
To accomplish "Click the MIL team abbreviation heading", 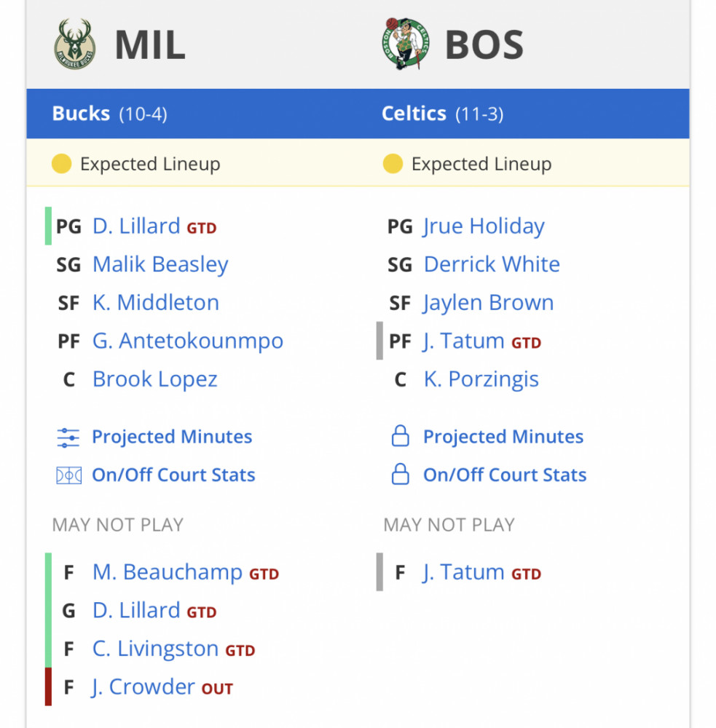I will coord(150,44).
